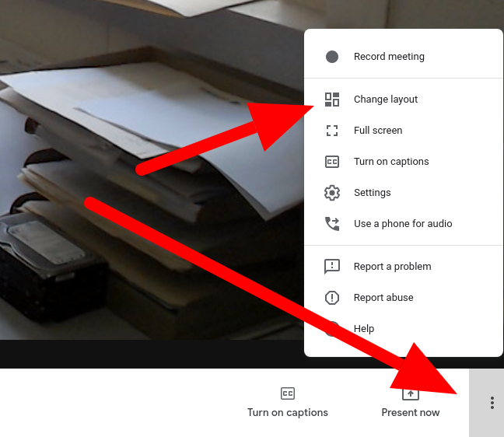This screenshot has width=504, height=437.
Task: Click the CC icon in bottom bar
Action: pos(288,393)
